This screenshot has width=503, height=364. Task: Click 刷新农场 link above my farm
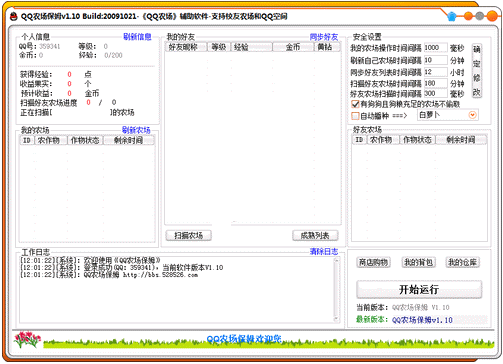[136, 130]
